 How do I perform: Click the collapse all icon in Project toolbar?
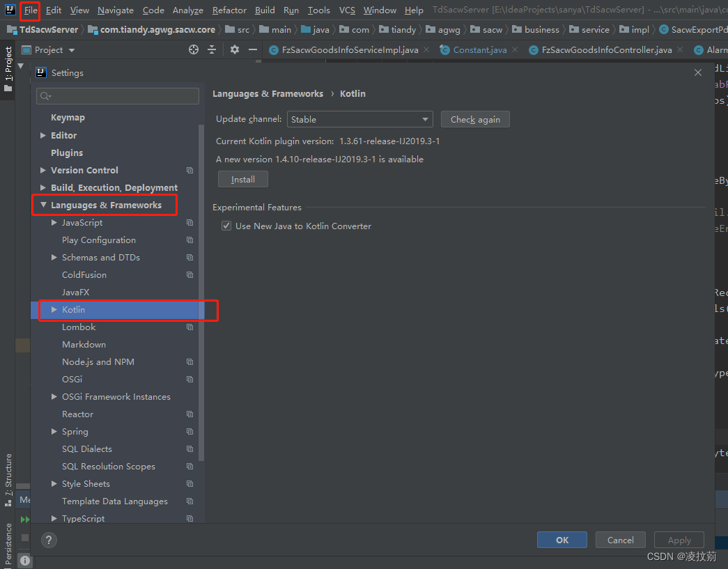212,49
